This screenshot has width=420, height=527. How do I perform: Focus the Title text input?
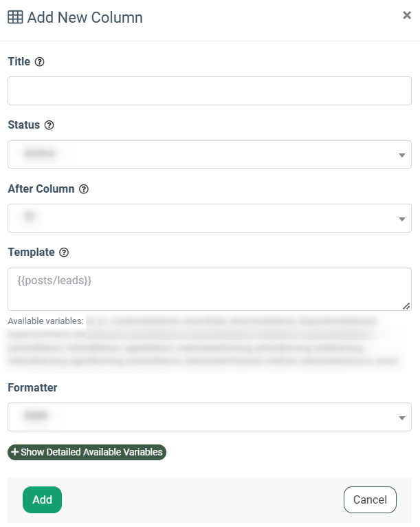tap(210, 91)
